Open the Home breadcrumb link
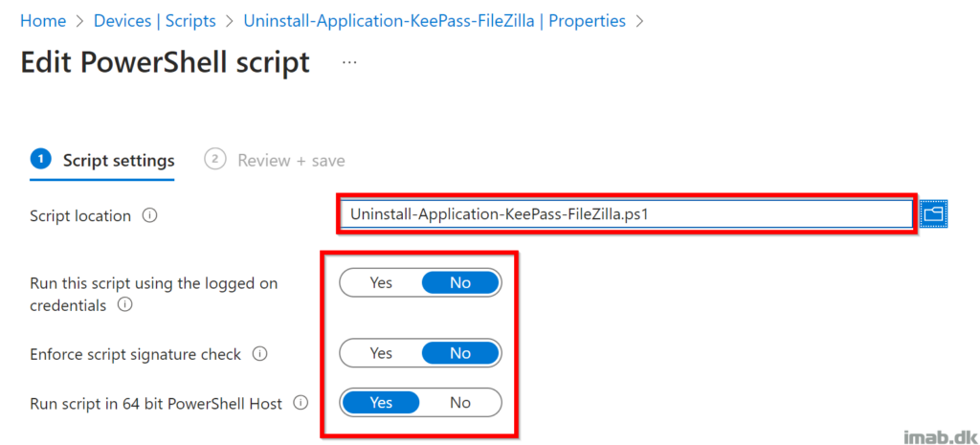The image size is (980, 445). [43, 21]
